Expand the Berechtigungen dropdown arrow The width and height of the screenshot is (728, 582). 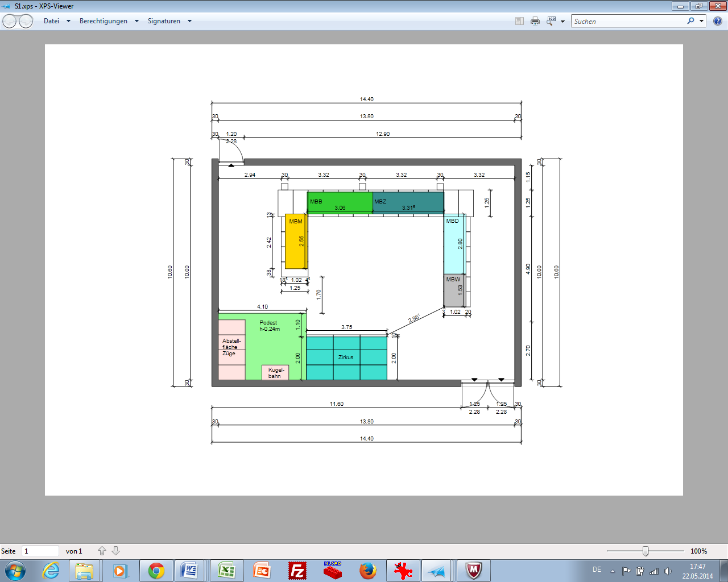tap(136, 21)
